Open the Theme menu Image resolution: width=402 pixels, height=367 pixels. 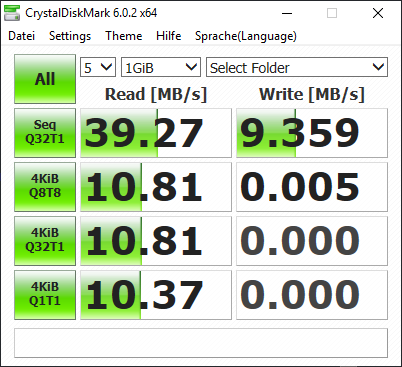124,36
